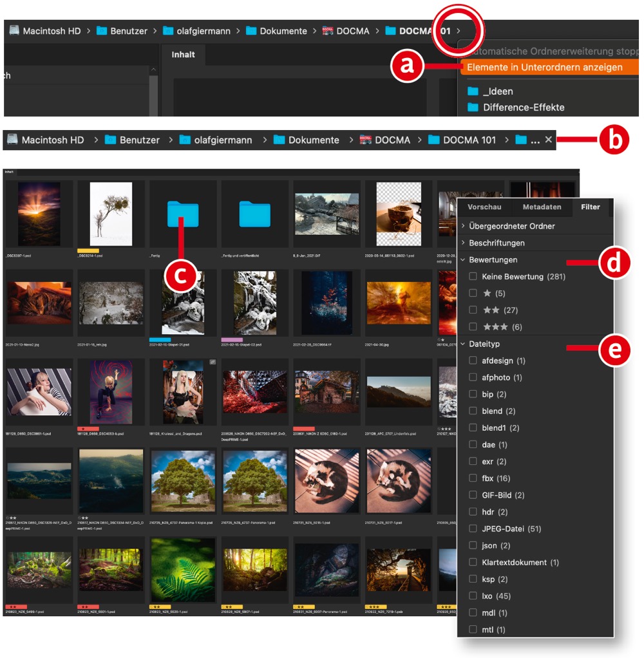Enable the two-star (27) rating filter
The height and width of the screenshot is (658, 644).
point(473,310)
